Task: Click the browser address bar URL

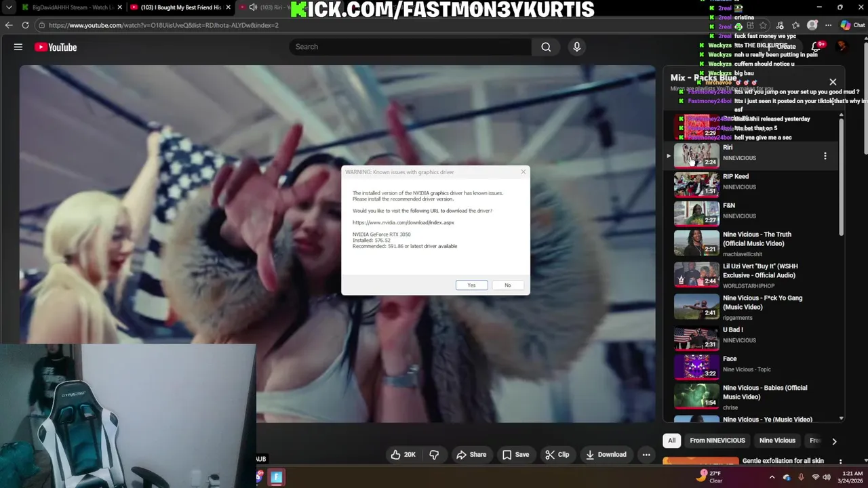Action: click(x=163, y=25)
